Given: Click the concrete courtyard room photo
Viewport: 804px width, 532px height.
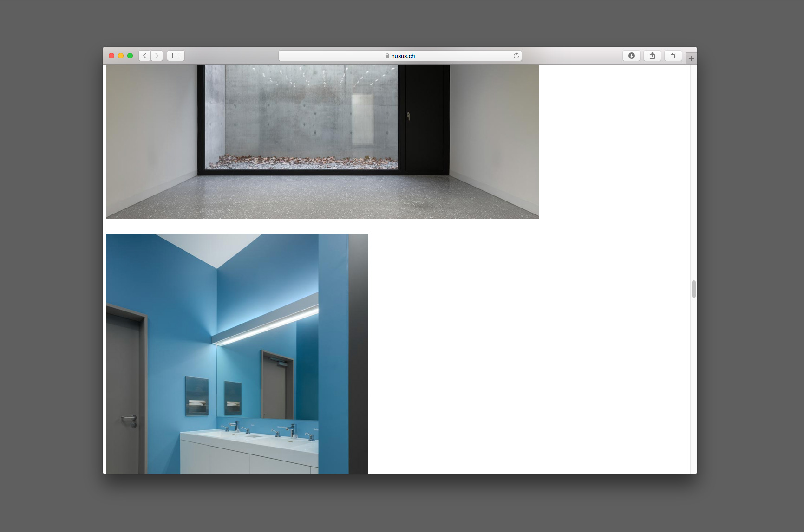Looking at the screenshot, I should pyautogui.click(x=322, y=142).
